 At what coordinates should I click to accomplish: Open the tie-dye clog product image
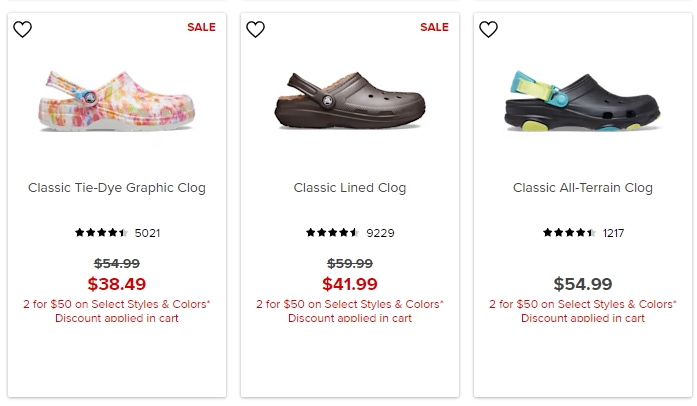[x=117, y=101]
